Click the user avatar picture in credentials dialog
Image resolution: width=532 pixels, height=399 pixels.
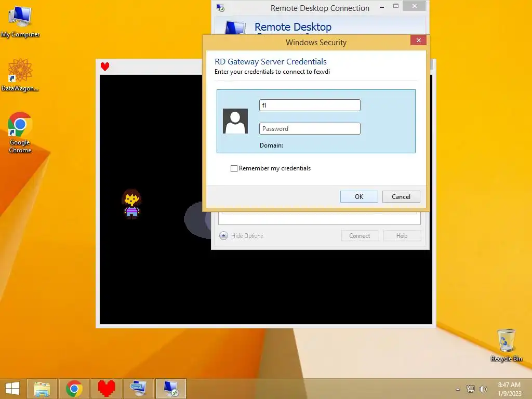pos(235,121)
